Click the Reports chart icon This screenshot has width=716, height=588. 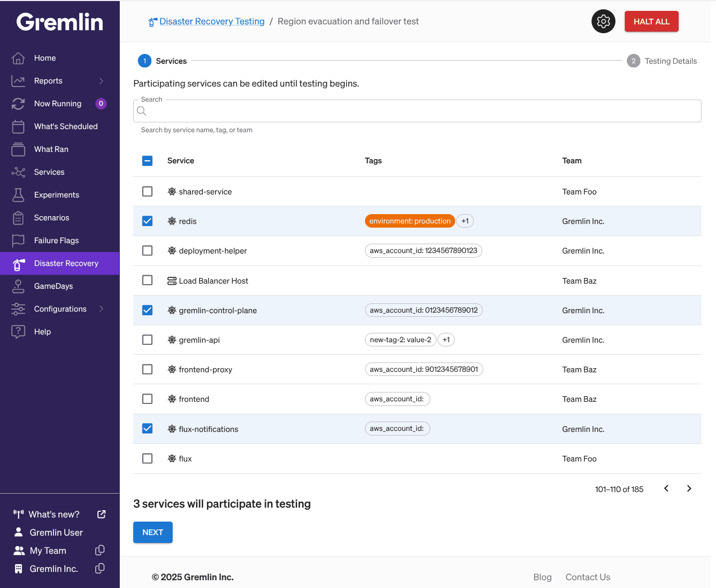pyautogui.click(x=18, y=81)
